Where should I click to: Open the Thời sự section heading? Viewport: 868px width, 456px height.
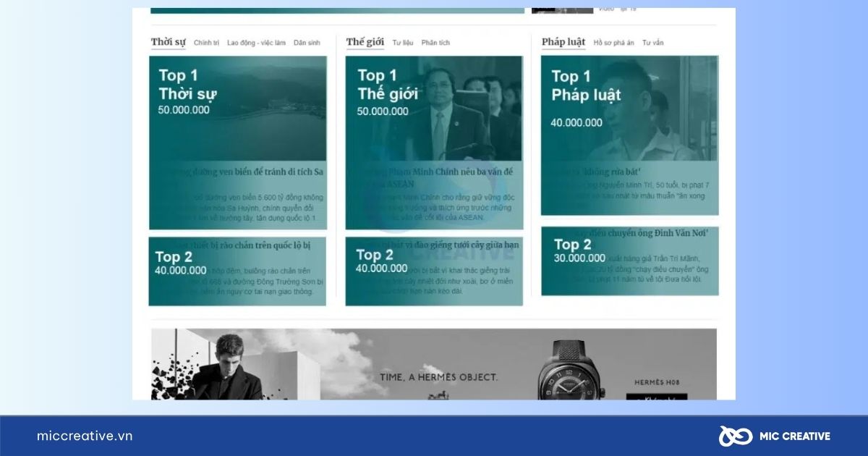pyautogui.click(x=168, y=42)
